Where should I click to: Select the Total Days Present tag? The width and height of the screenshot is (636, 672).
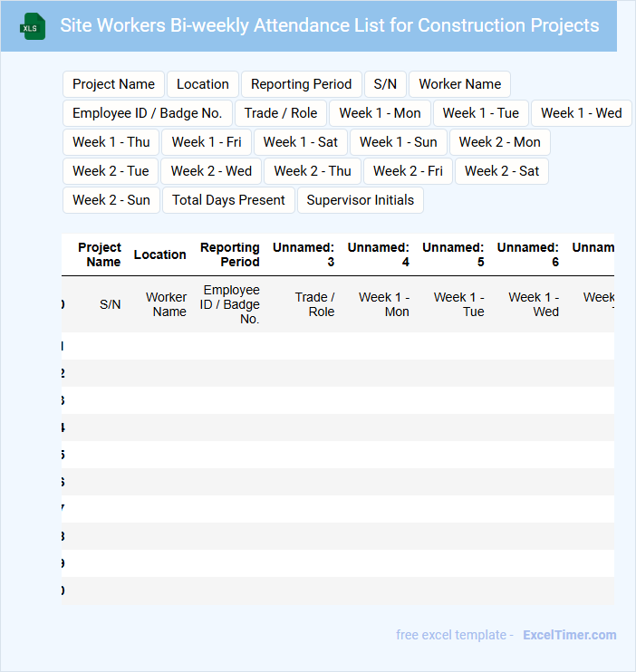[x=228, y=200]
